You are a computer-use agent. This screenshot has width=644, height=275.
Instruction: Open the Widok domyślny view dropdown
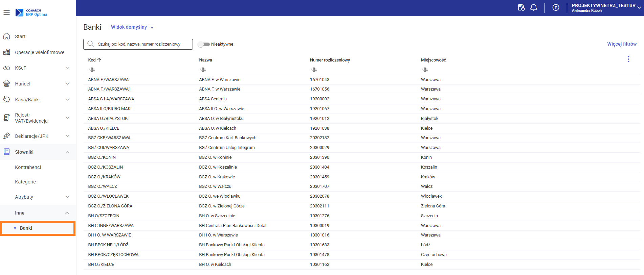coord(132,27)
